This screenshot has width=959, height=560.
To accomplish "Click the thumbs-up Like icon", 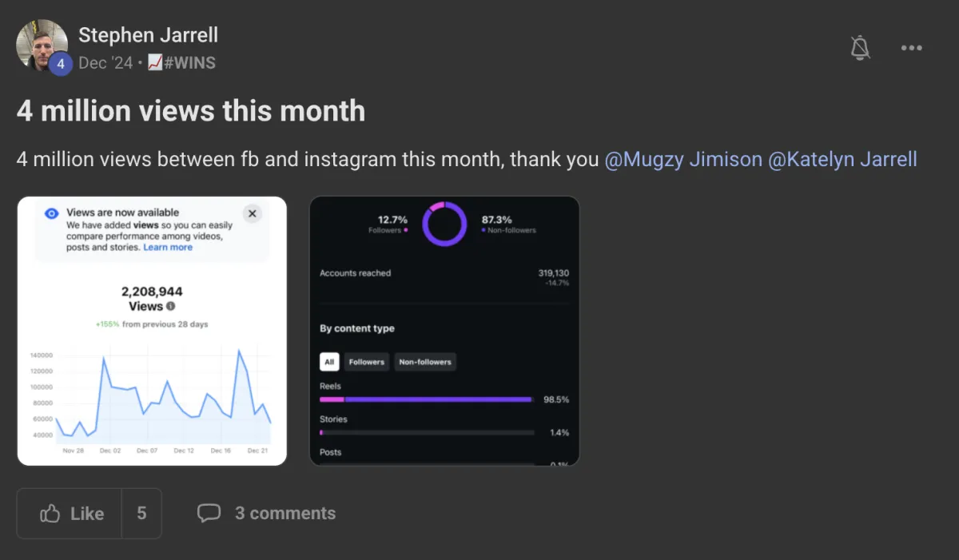I will click(x=50, y=514).
